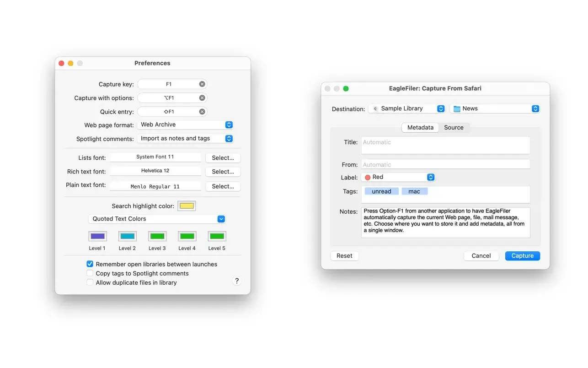The height and width of the screenshot is (368, 588).
Task: Click the red label dot icon
Action: pyautogui.click(x=368, y=177)
